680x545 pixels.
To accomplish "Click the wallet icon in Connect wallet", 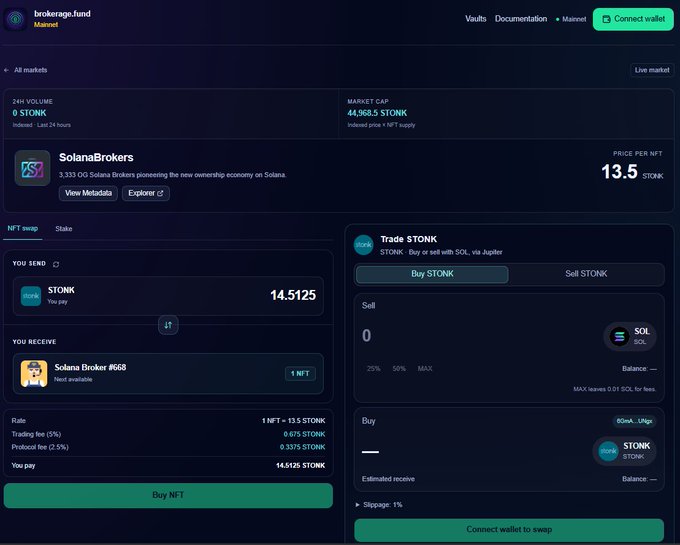I will pos(606,19).
